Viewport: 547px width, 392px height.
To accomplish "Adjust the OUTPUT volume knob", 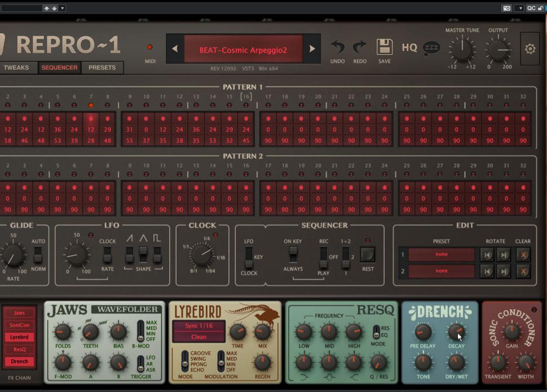I will (498, 50).
